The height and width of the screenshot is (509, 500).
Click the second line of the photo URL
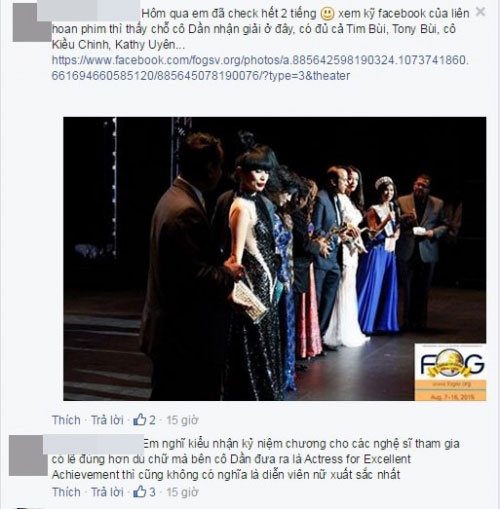pos(201,76)
